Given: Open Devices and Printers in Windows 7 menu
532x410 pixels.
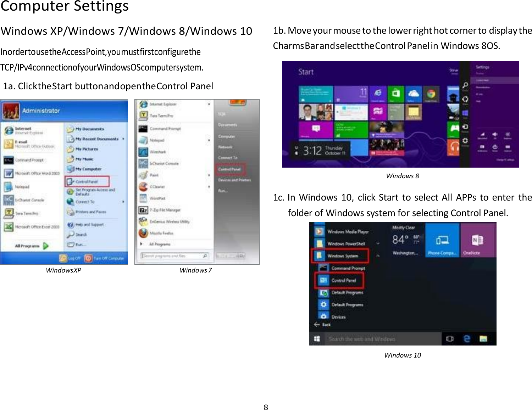Looking at the screenshot, I should (234, 180).
